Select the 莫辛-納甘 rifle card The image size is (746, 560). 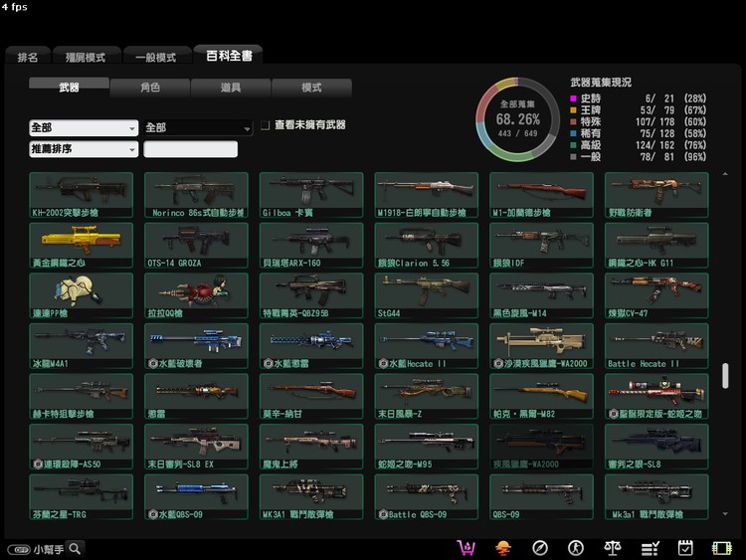pyautogui.click(x=311, y=396)
